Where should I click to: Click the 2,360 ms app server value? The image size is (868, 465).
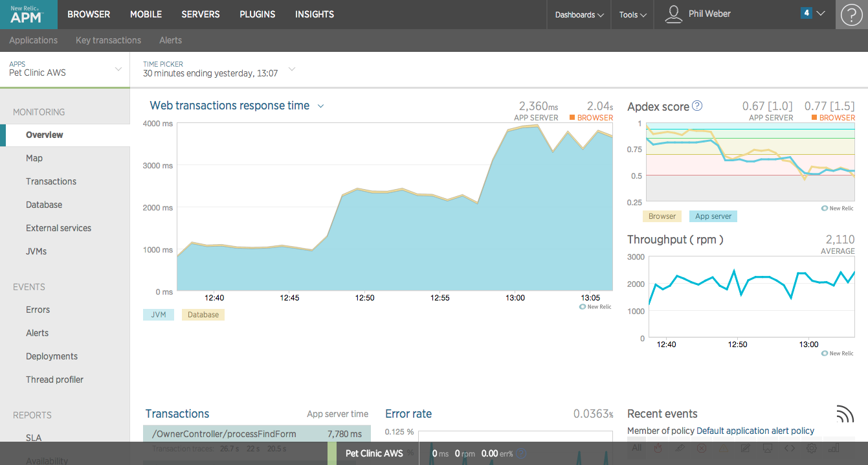pyautogui.click(x=539, y=106)
